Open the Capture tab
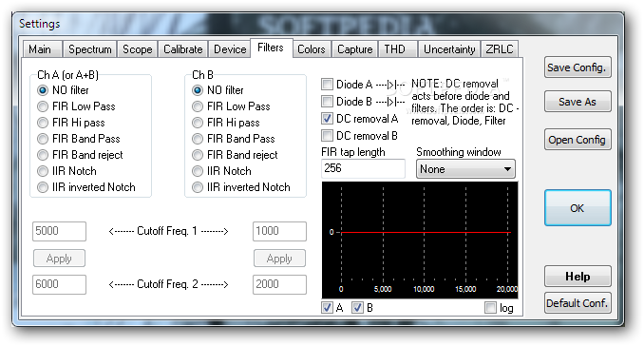Image resolution: width=644 pixels, height=346 pixels. pyautogui.click(x=355, y=49)
